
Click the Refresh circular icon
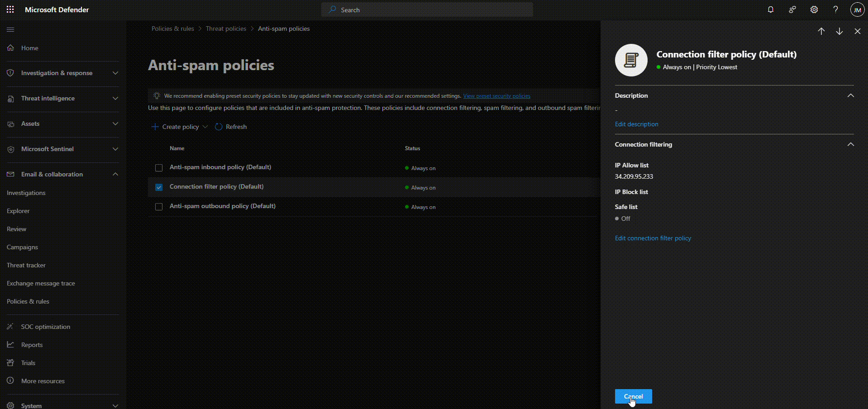click(219, 127)
